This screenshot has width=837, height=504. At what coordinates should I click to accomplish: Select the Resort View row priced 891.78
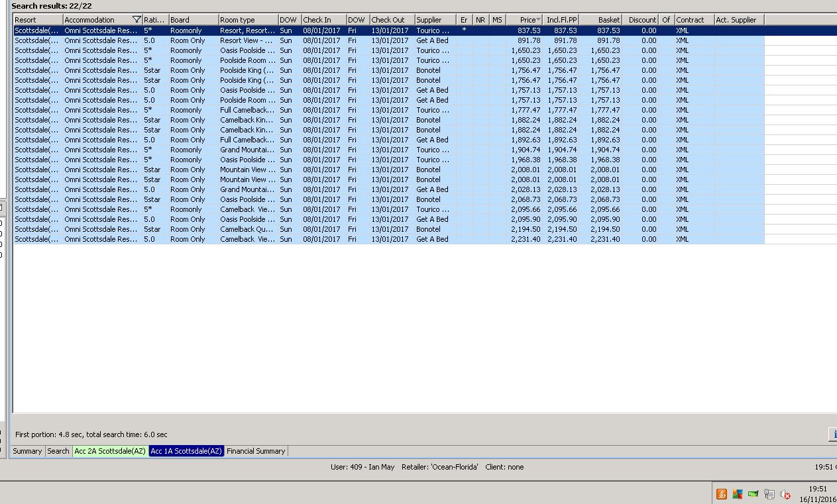[389, 40]
